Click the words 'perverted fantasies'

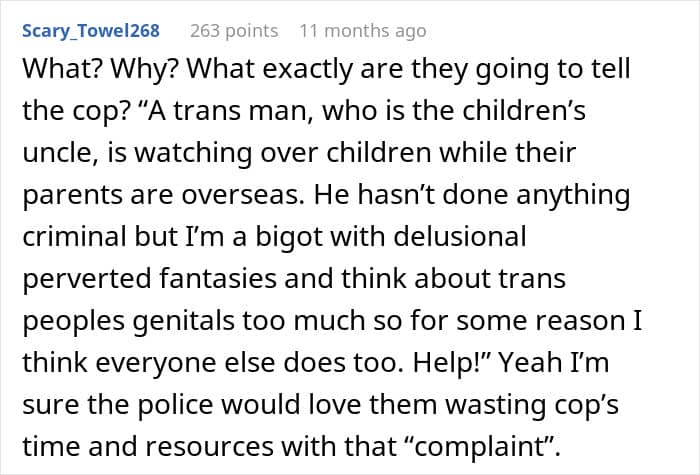pyautogui.click(x=150, y=279)
